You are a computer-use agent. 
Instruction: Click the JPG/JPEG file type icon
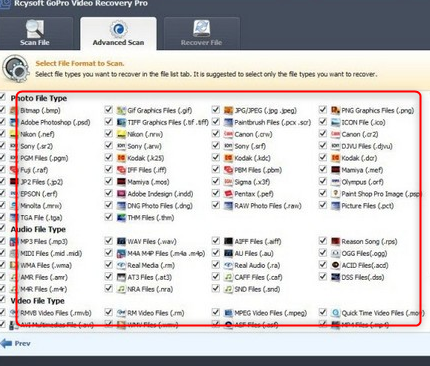tap(228, 110)
